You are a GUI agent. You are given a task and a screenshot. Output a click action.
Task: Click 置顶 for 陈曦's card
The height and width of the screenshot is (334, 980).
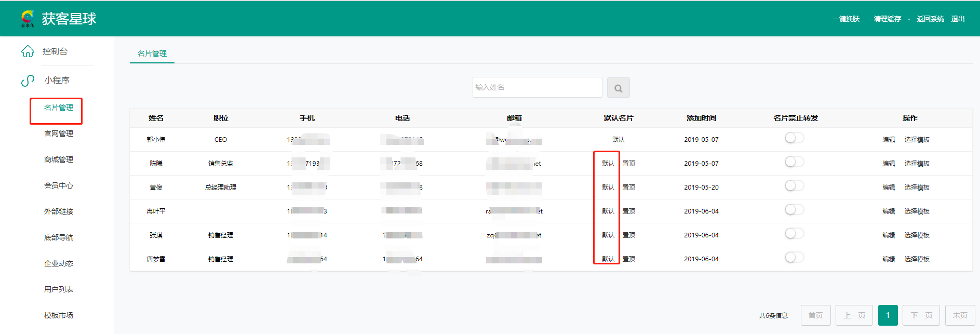click(629, 164)
